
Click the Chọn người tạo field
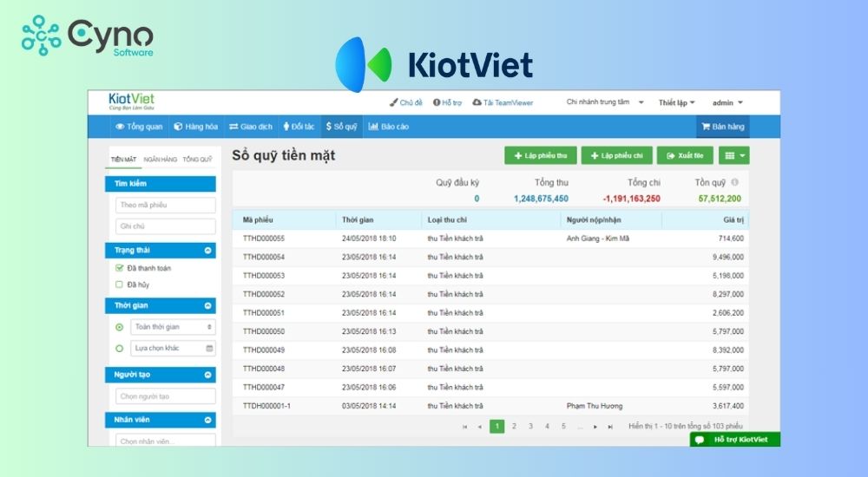(166, 396)
